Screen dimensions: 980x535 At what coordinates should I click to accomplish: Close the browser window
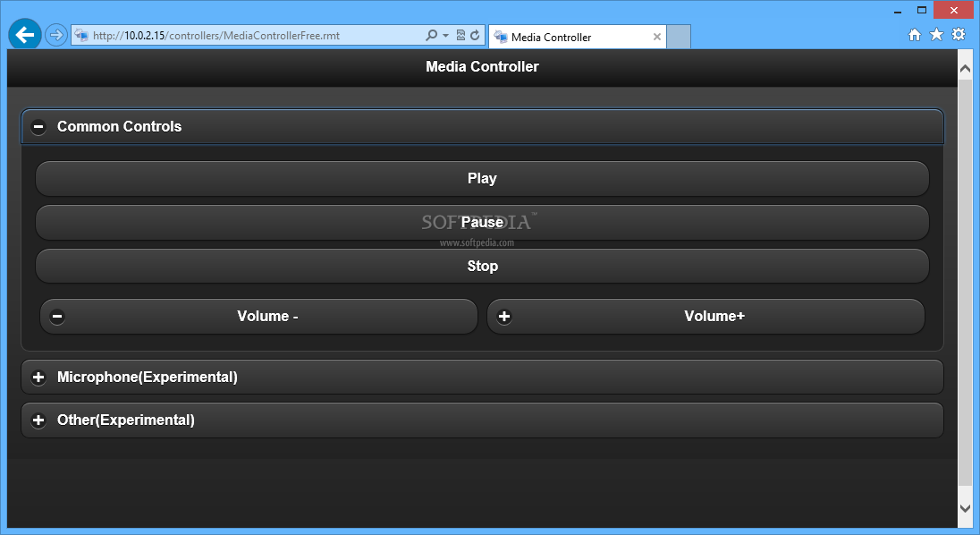954,10
